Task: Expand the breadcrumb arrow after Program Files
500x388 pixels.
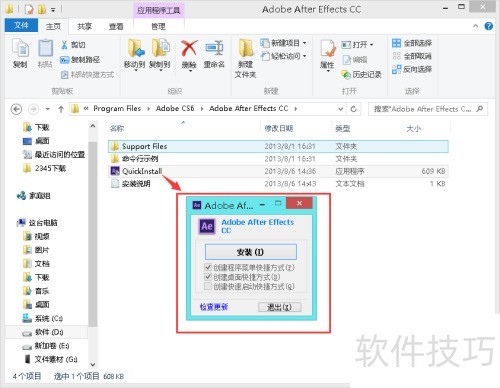Action: point(148,109)
